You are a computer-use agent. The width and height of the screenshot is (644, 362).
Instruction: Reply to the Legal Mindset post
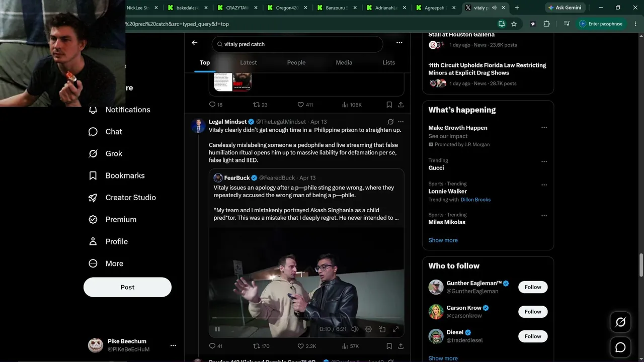coord(216,346)
